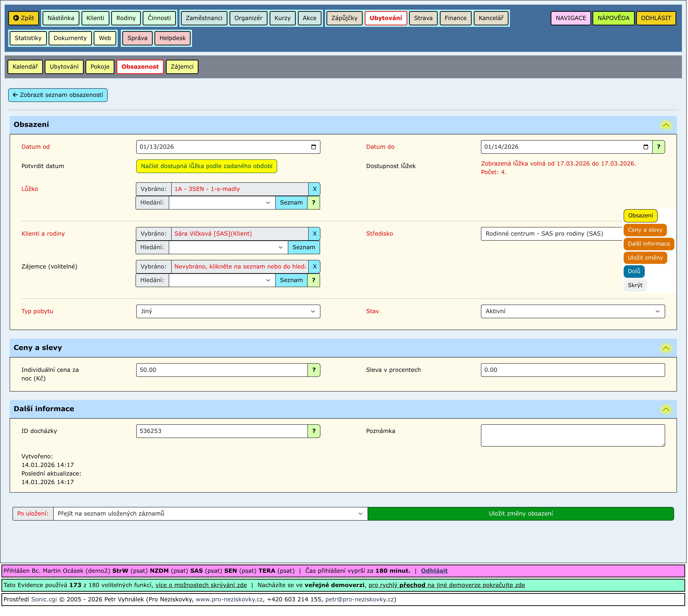Click into the Poznámka text area
Screen dimensions: 688x616
572,436
